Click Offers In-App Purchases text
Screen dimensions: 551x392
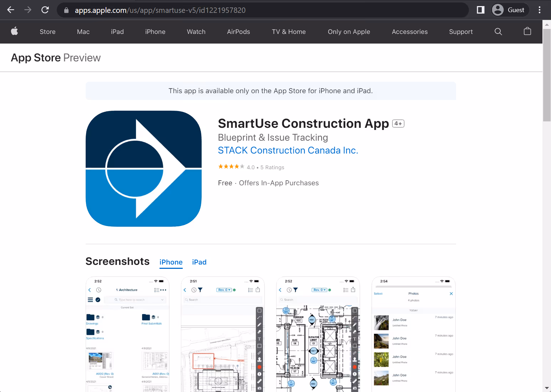coord(279,183)
